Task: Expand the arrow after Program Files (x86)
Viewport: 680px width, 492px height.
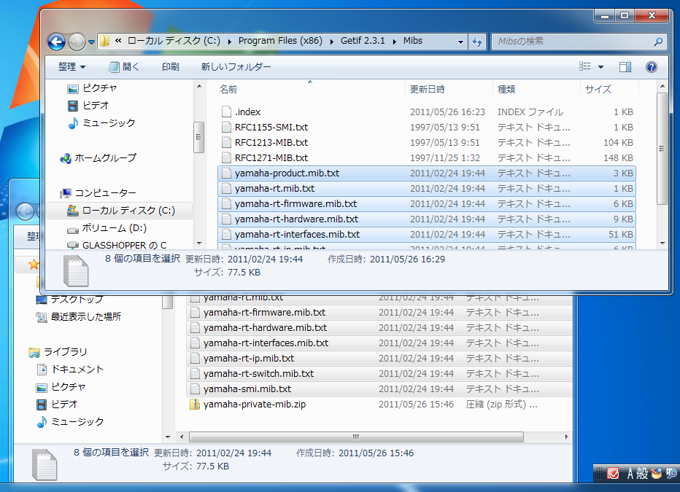Action: point(331,42)
